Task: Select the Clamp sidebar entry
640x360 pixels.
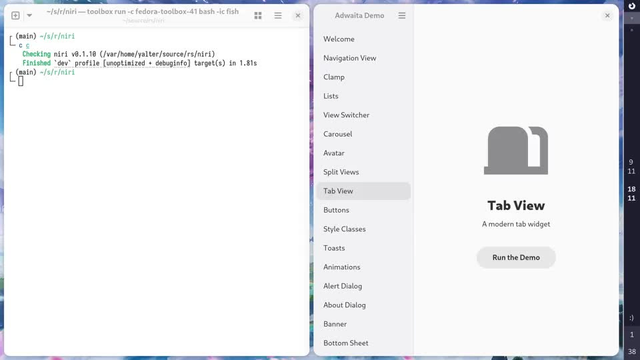Action: click(x=363, y=77)
